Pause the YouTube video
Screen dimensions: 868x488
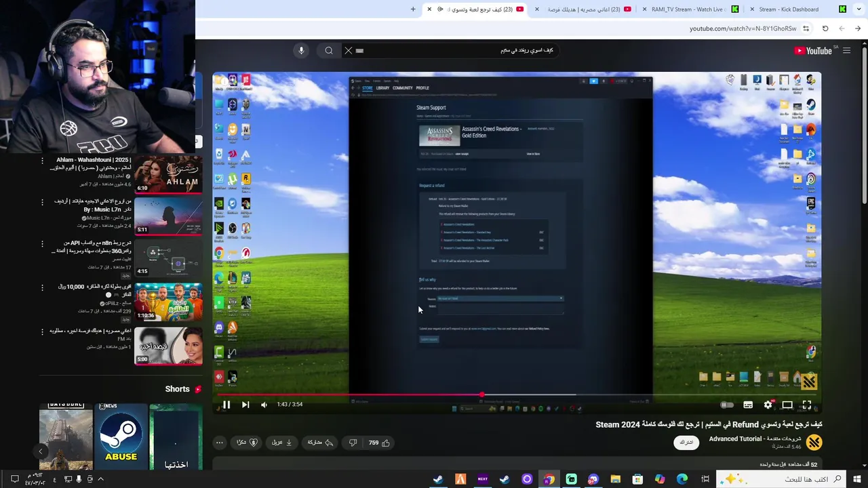(226, 405)
